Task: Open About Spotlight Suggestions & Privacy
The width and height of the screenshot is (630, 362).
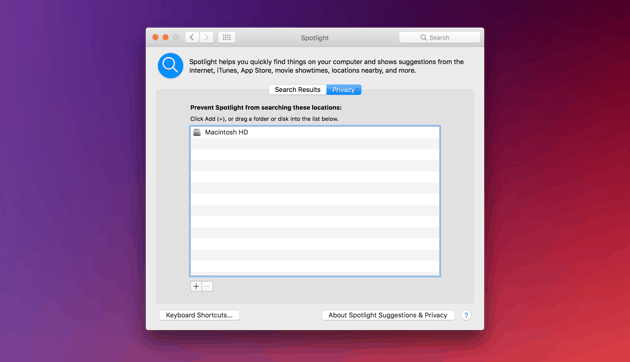Action: pyautogui.click(x=388, y=315)
